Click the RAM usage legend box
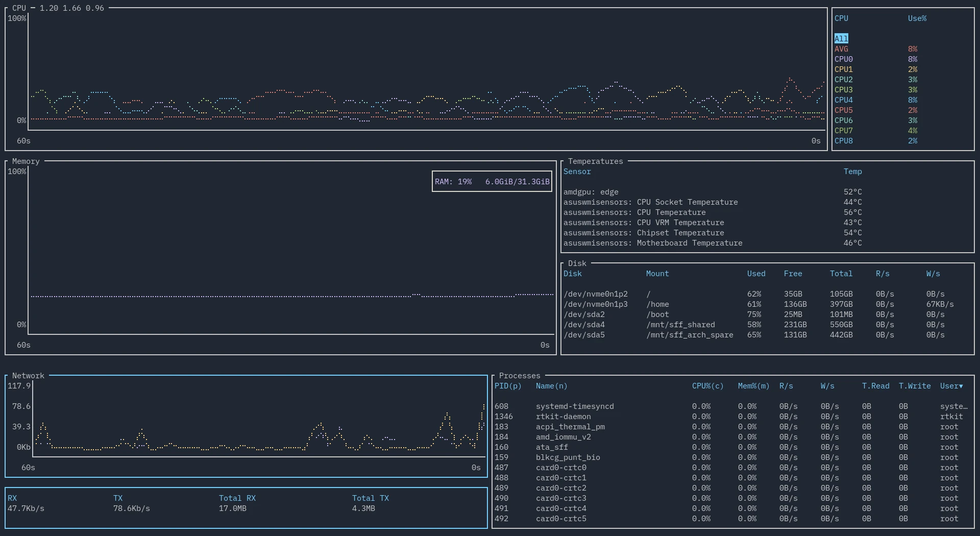 pyautogui.click(x=492, y=182)
